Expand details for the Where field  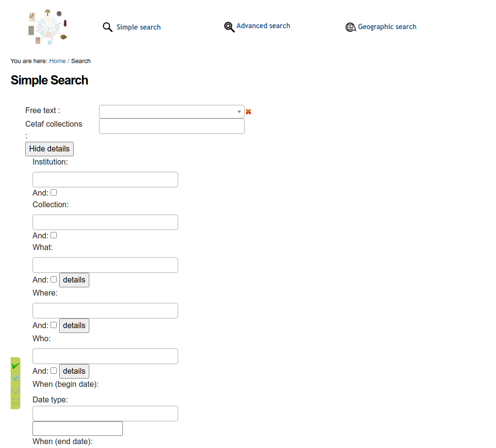[x=74, y=325]
